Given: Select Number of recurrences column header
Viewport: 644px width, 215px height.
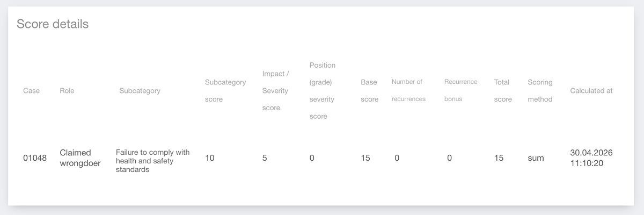Looking at the screenshot, I should point(408,90).
